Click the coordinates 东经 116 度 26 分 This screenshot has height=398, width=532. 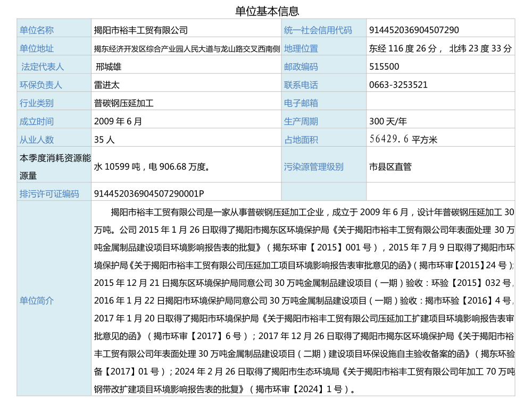[x=403, y=48]
